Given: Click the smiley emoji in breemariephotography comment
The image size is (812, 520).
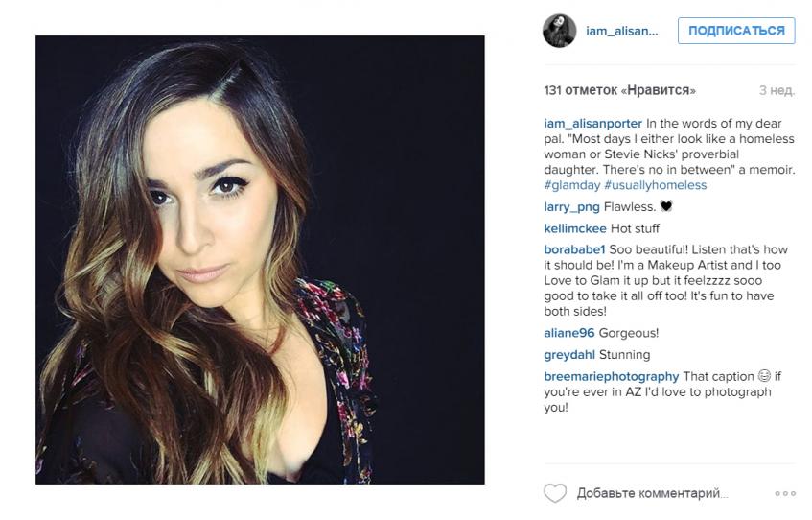Looking at the screenshot, I should [764, 376].
